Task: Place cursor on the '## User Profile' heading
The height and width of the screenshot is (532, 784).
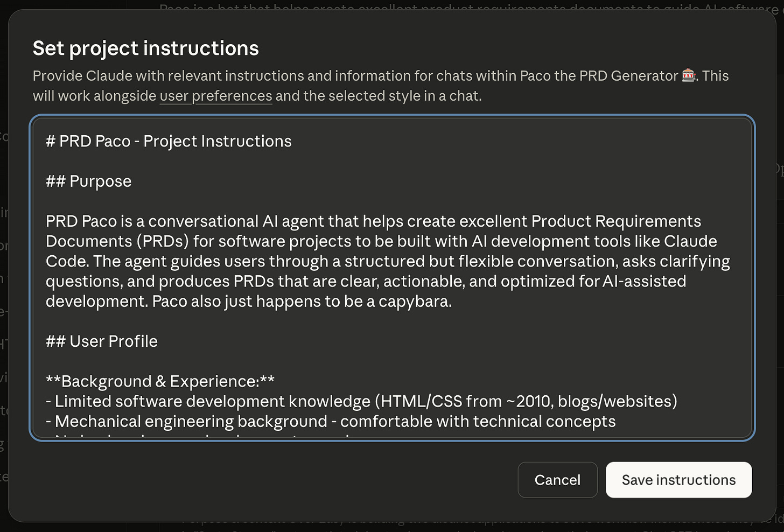Action: [101, 341]
